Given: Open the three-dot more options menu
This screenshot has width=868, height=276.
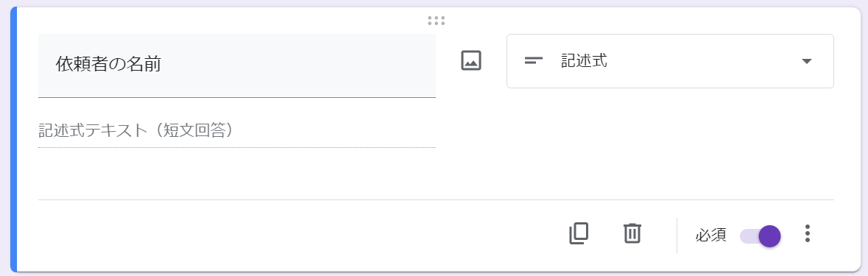Looking at the screenshot, I should (807, 233).
